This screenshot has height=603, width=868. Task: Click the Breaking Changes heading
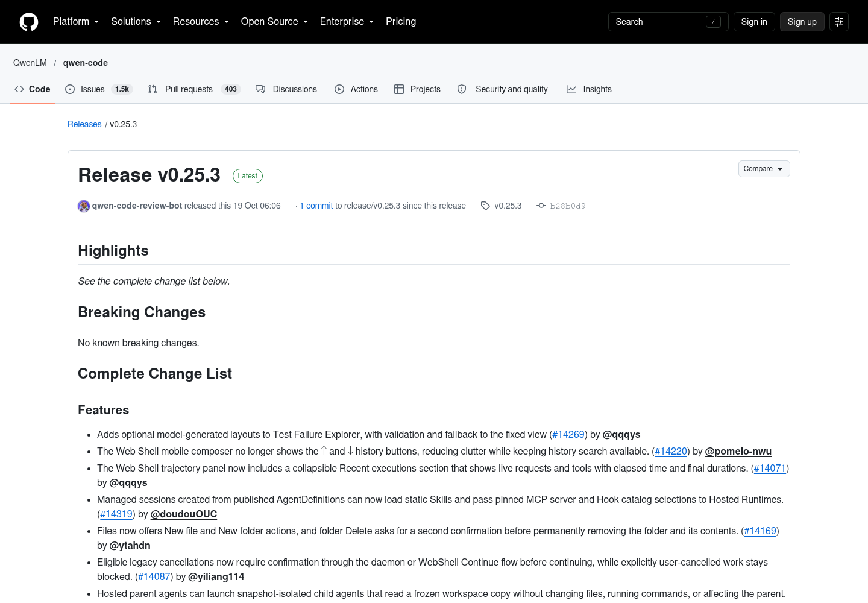142,312
